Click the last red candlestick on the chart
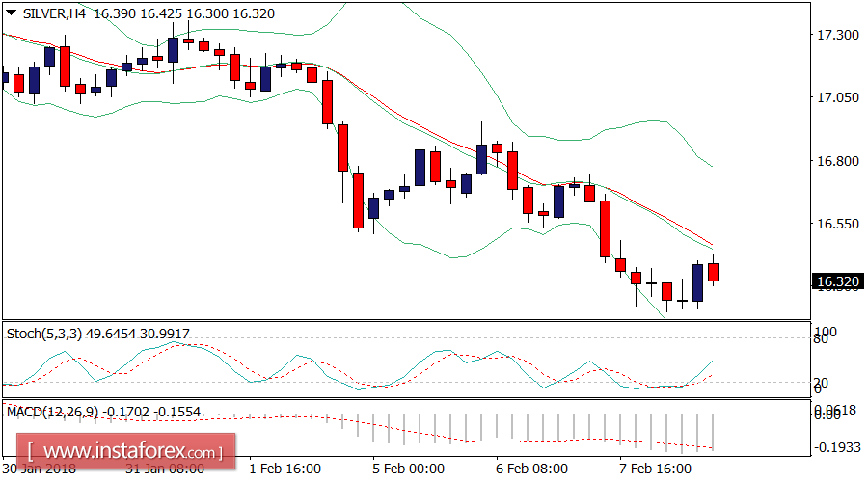The height and width of the screenshot is (482, 868). point(713,272)
